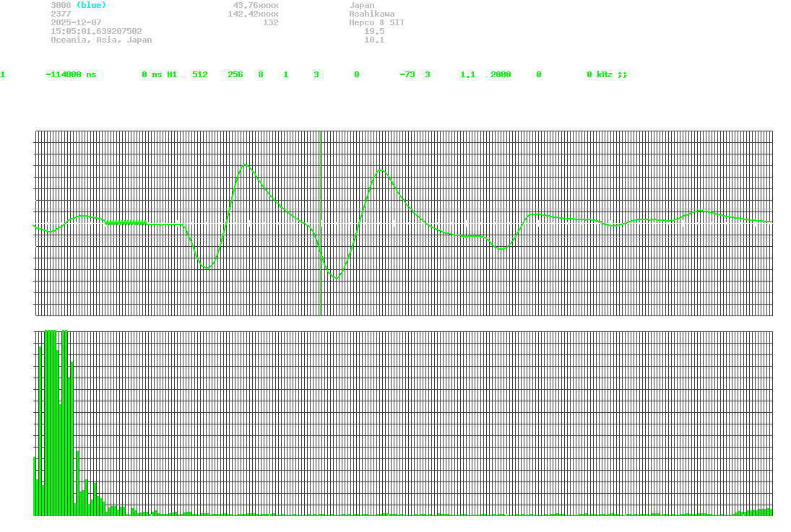
Task: Select the cyan (blue) station label
Action: coord(91,5)
